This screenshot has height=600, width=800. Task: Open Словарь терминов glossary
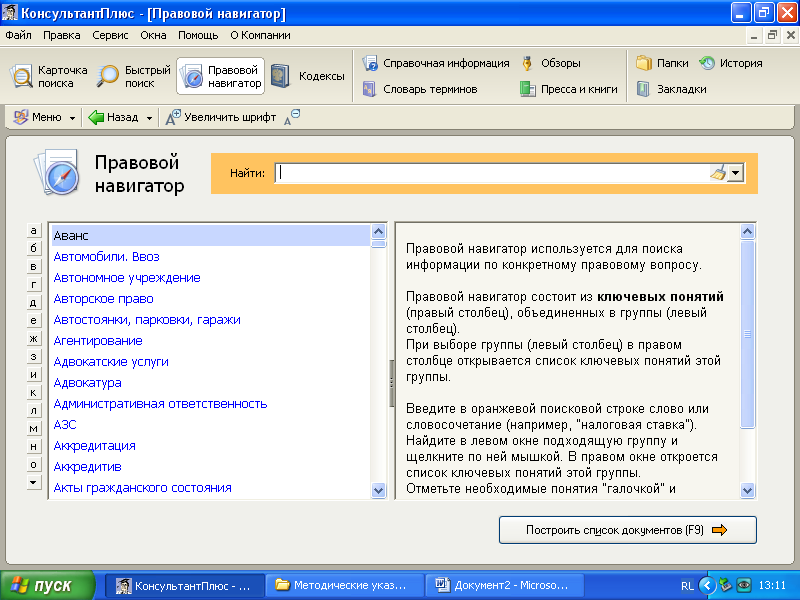(x=420, y=89)
